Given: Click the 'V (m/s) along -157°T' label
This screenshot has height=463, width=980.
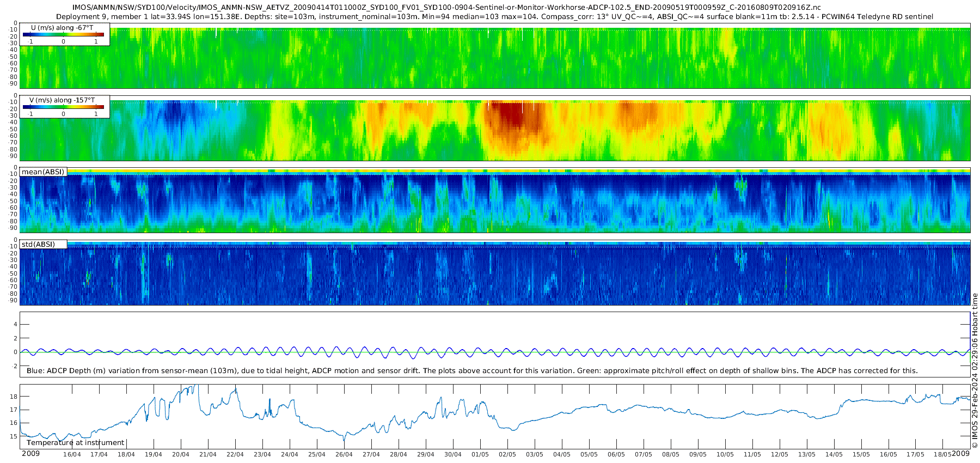Looking at the screenshot, I should [62, 100].
